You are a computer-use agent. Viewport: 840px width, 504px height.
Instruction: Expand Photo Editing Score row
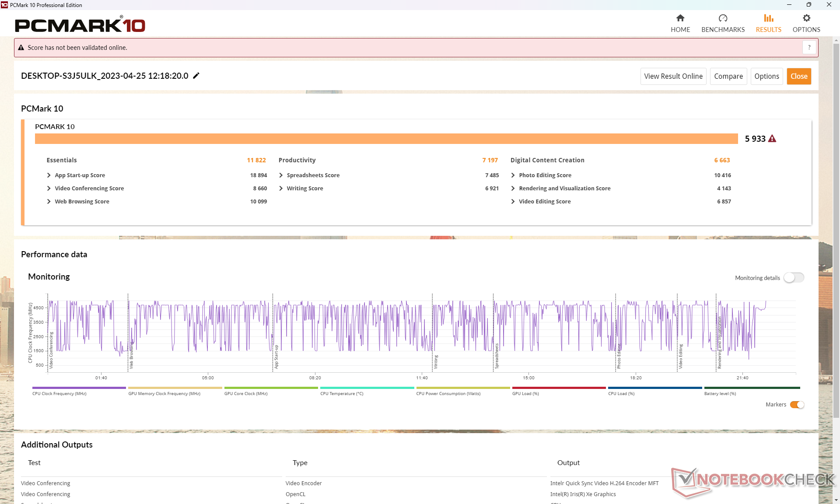pos(513,175)
